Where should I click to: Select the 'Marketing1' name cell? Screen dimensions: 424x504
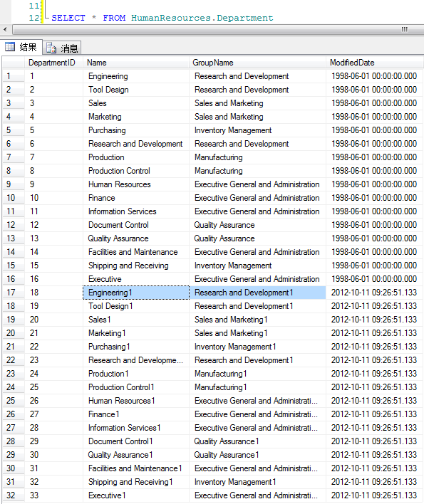pos(136,333)
